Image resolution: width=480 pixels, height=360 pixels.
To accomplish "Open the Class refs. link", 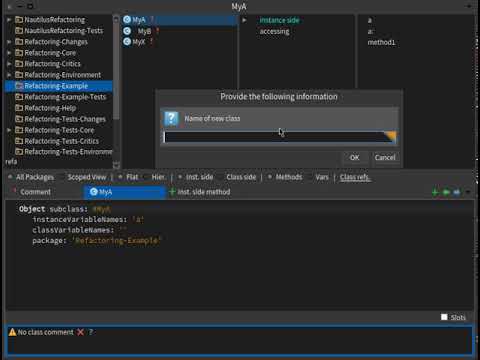I will pyautogui.click(x=355, y=177).
